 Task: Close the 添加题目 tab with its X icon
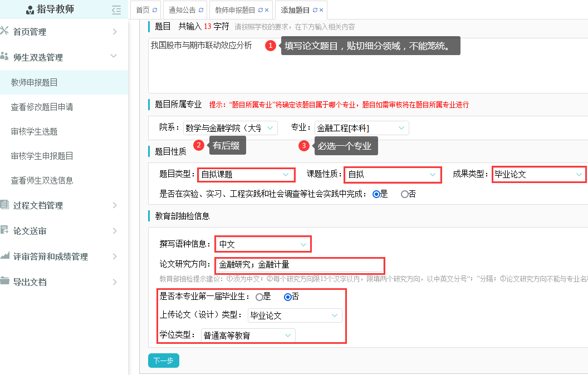322,10
